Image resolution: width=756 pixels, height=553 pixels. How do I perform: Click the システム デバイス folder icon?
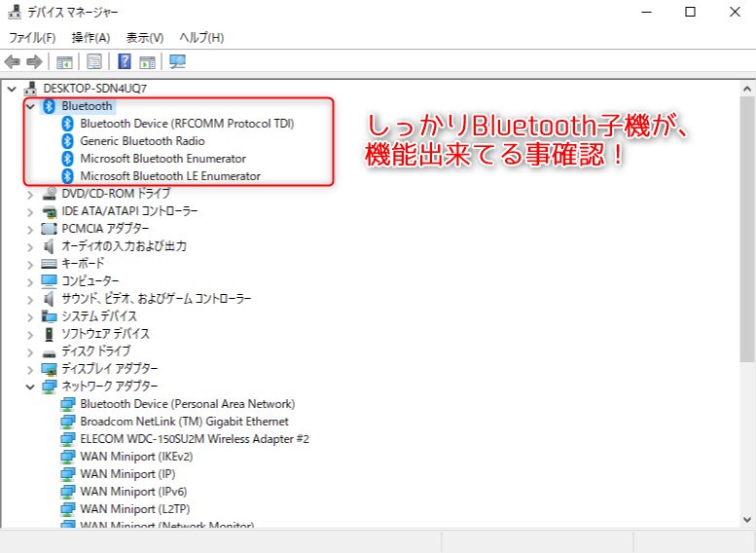50,316
